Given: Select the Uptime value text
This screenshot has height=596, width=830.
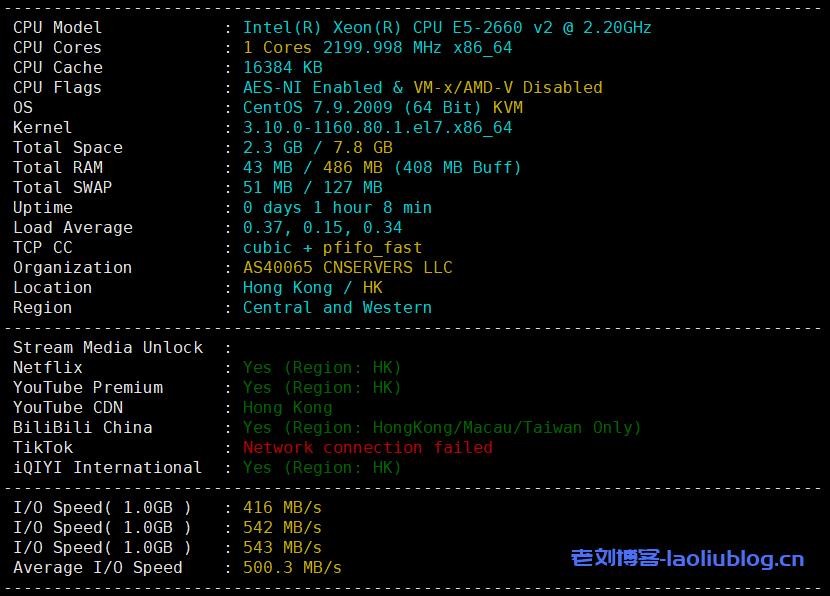Looking at the screenshot, I should click(335, 207).
